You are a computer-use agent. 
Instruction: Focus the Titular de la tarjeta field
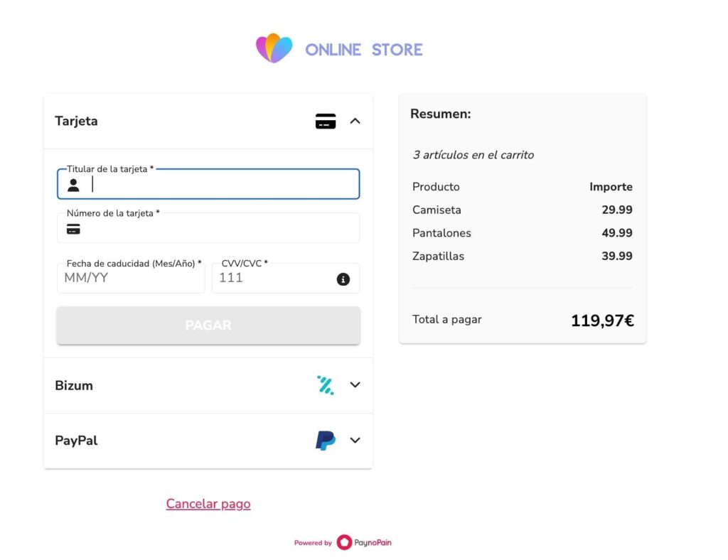[220, 185]
